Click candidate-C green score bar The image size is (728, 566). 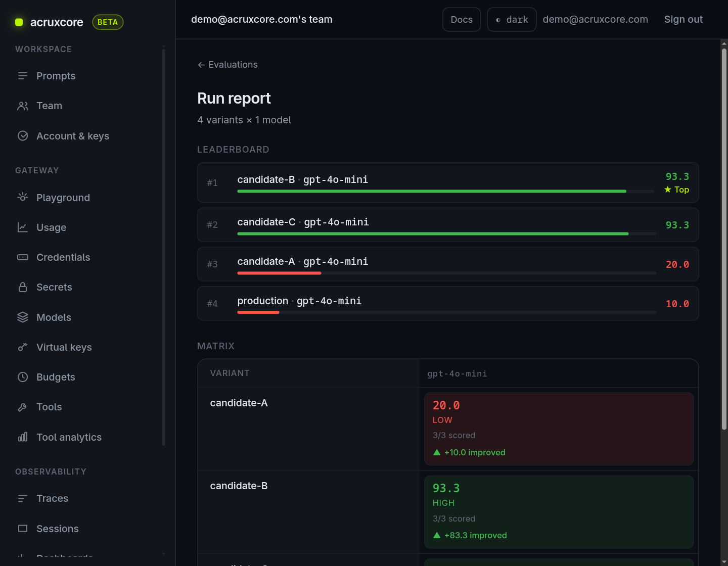pos(433,234)
